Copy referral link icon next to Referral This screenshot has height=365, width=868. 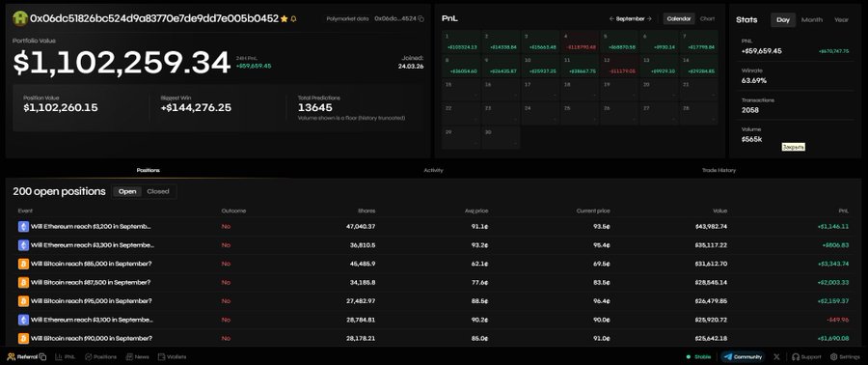coord(42,356)
